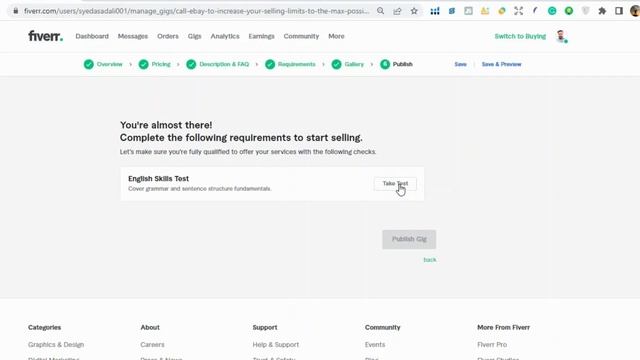
Task: Click the browser address bar URL
Action: point(196,11)
